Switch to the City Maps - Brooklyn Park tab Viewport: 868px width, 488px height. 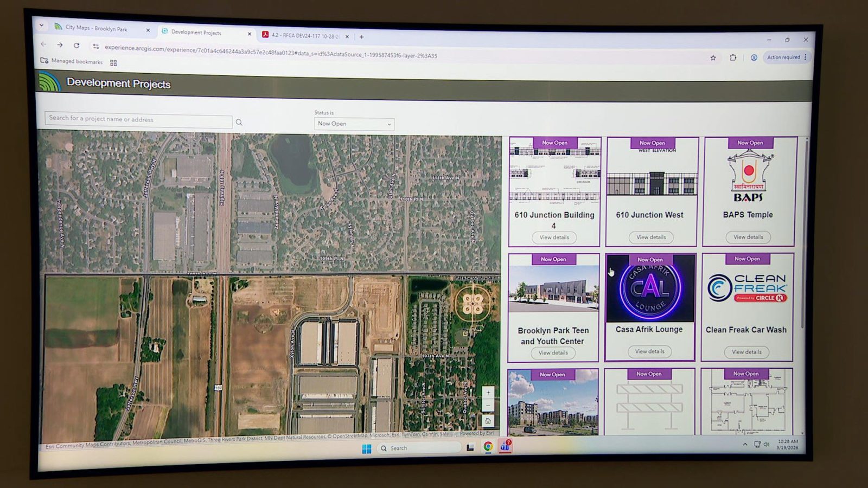(x=97, y=29)
